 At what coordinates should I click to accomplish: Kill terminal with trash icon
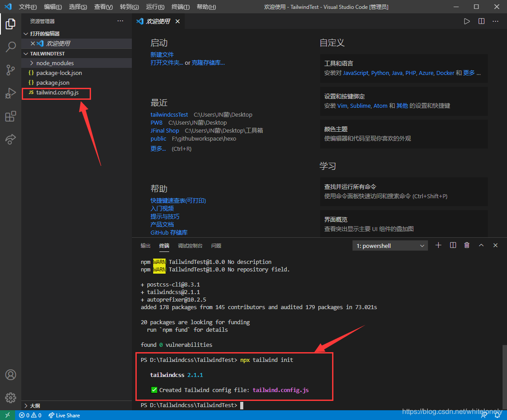click(467, 245)
